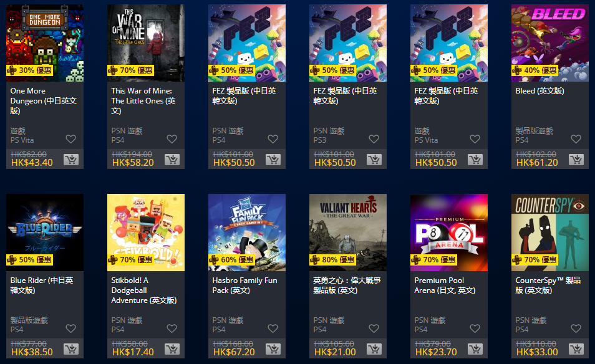Open the Stikbold cover art thumbnail
595x364 pixels.
(x=146, y=232)
